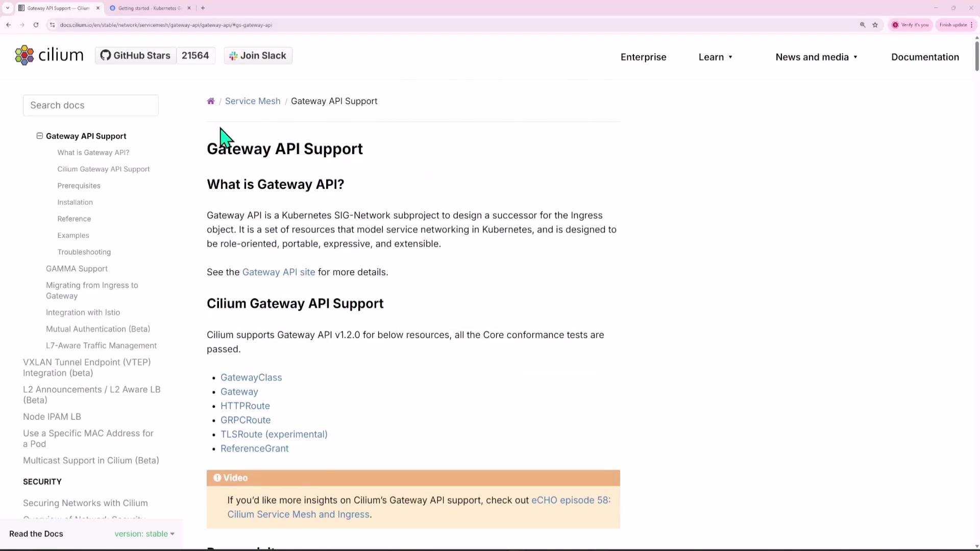Close the Getting started Kubernetes tab
980x551 pixels.
click(189, 8)
